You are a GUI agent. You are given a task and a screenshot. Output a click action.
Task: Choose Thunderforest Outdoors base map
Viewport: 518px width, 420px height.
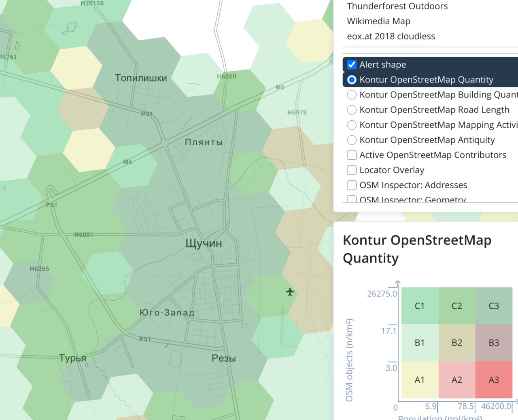click(397, 6)
